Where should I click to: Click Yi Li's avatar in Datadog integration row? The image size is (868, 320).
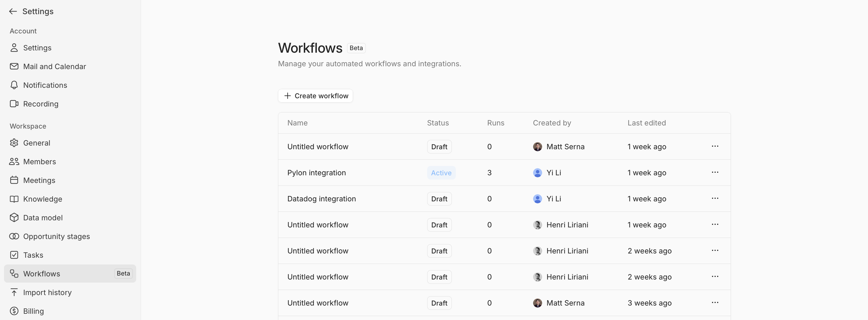tap(537, 199)
